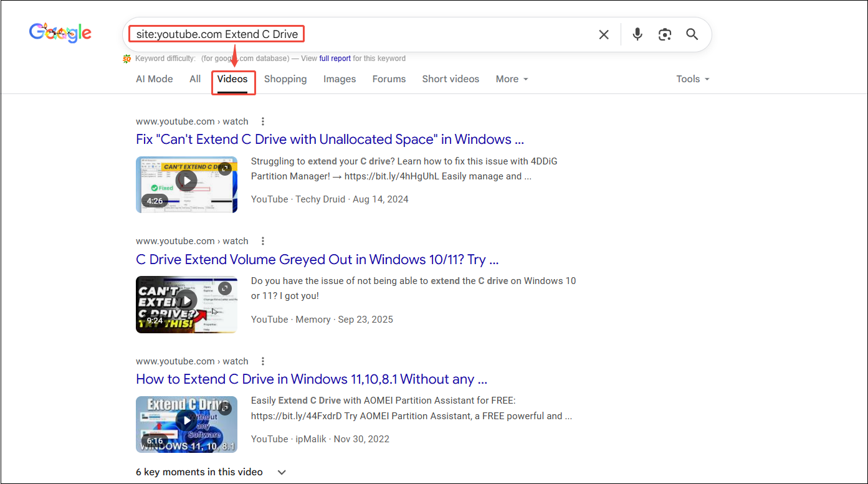Image resolution: width=868 pixels, height=484 pixels.
Task: Open the three-dot menu beside the ipMalik result
Action: tap(262, 361)
